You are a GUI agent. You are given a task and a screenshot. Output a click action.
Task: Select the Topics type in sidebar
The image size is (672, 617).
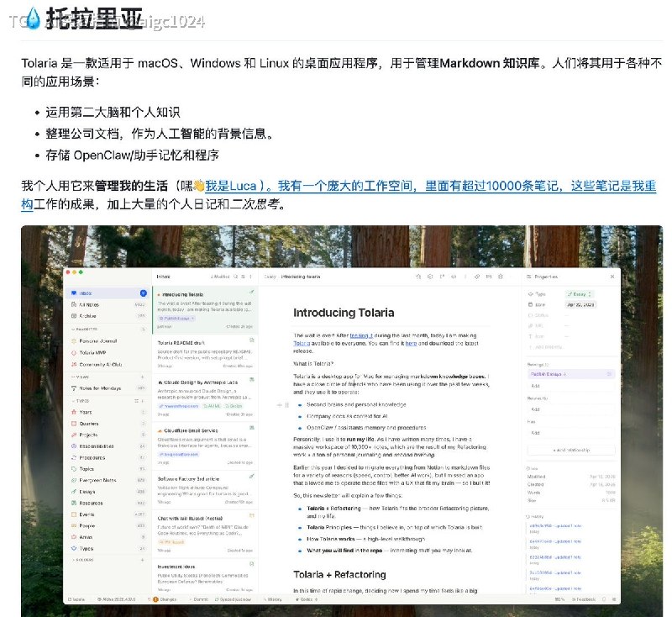[x=109, y=469]
